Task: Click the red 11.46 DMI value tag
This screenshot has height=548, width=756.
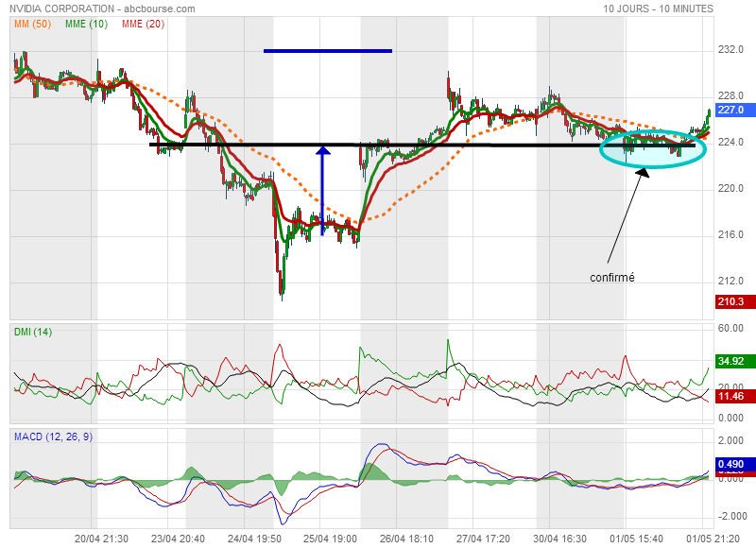Action: (733, 396)
